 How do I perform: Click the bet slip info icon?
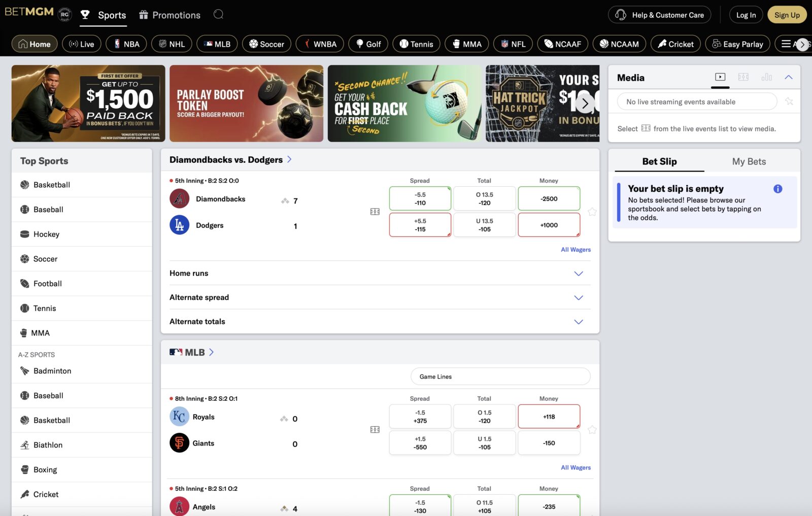(777, 189)
